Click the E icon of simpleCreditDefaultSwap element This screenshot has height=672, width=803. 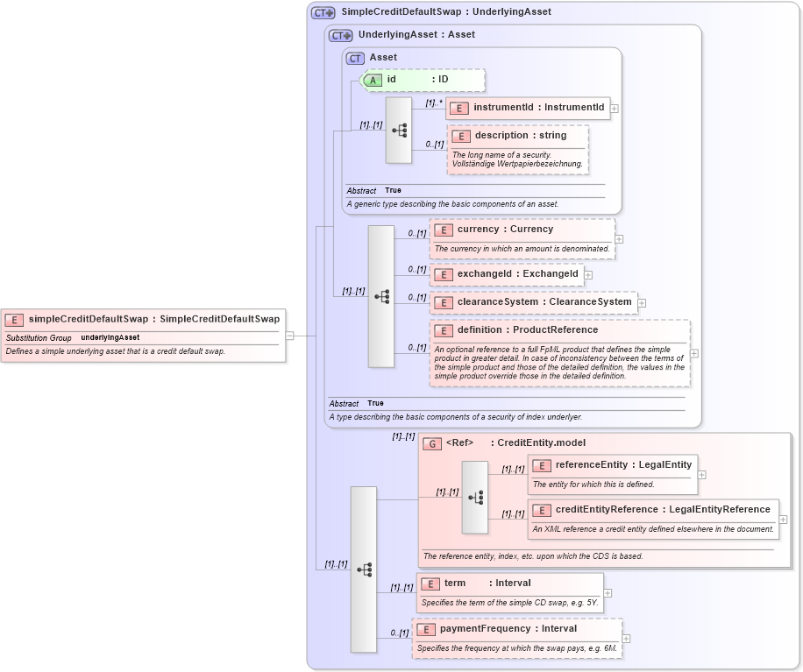pos(13,319)
